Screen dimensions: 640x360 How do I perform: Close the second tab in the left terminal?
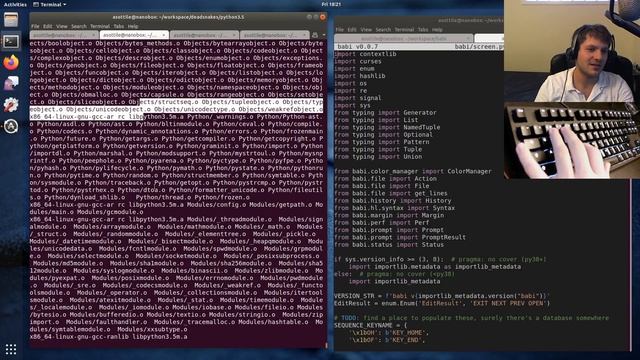point(164,35)
